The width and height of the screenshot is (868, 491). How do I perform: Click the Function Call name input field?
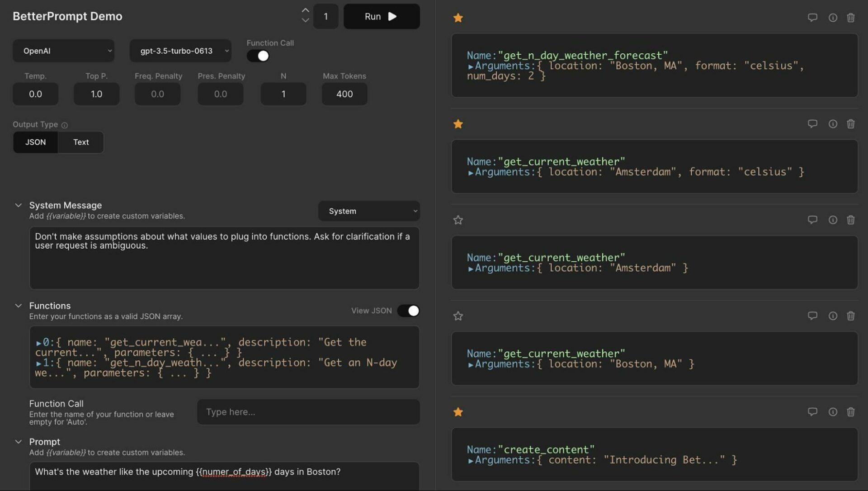point(308,412)
